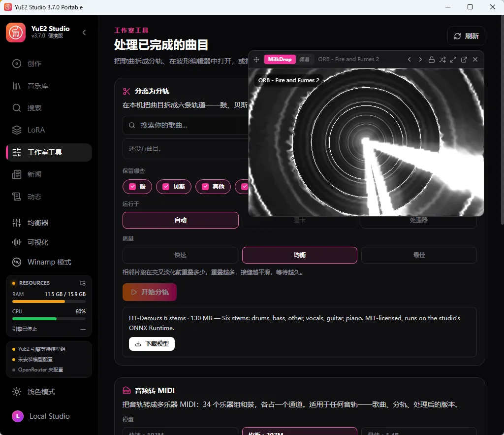This screenshot has width=504, height=435.
Task: Select 快速 quality option
Action: (x=180, y=255)
